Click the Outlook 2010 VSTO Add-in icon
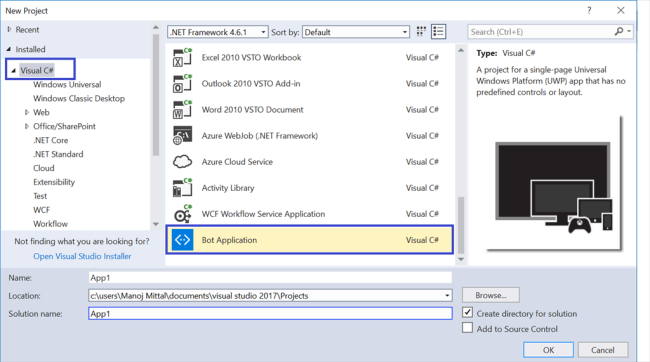 click(x=182, y=84)
